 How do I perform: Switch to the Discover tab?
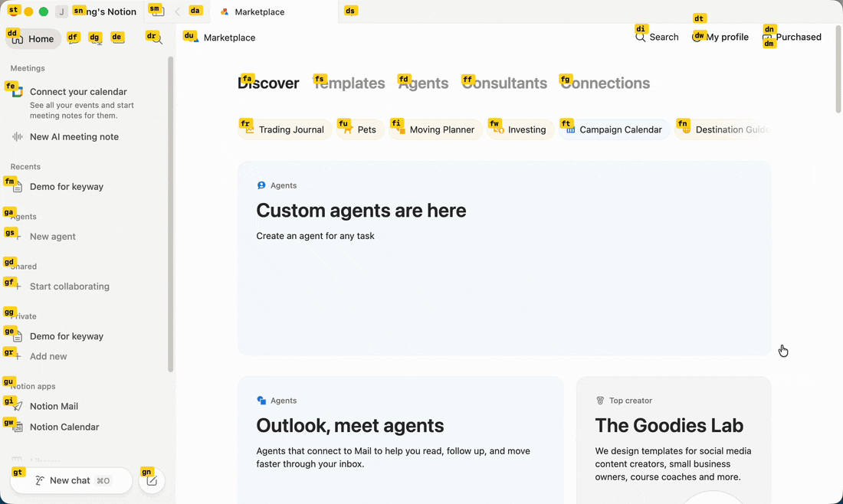tap(268, 83)
